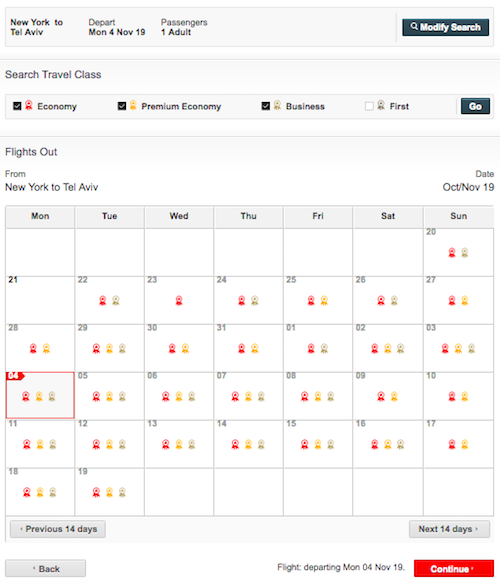Screen dimensions: 500x583
Task: Click the red Continue button
Action: pos(454,568)
